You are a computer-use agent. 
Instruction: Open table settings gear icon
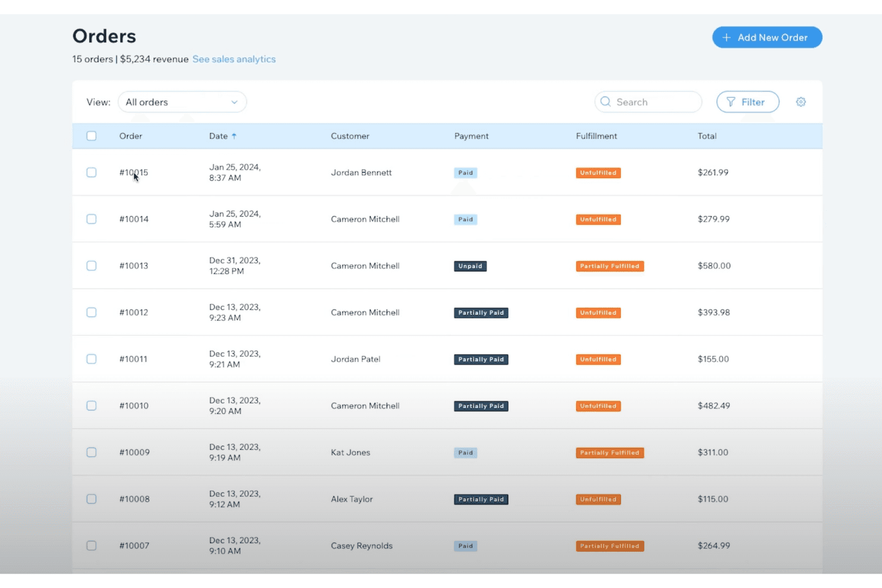(801, 102)
